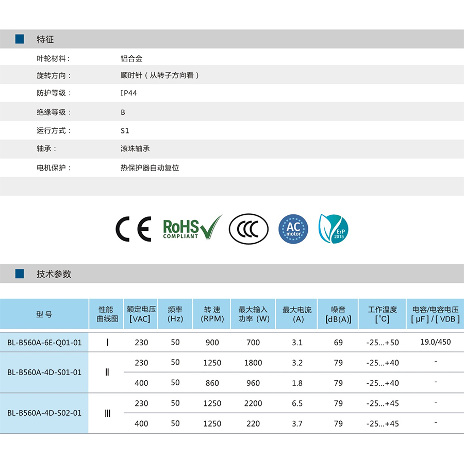Click 热保护器自动复位 value

150,168
